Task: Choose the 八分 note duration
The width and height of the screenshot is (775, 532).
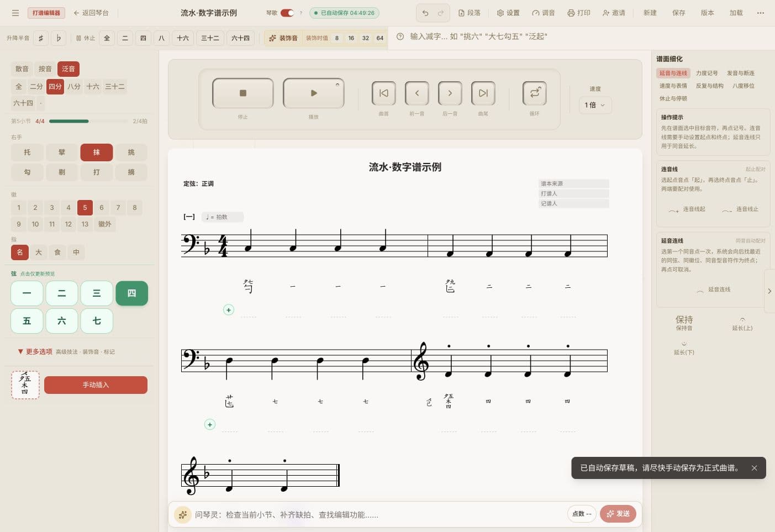Action: coord(74,87)
